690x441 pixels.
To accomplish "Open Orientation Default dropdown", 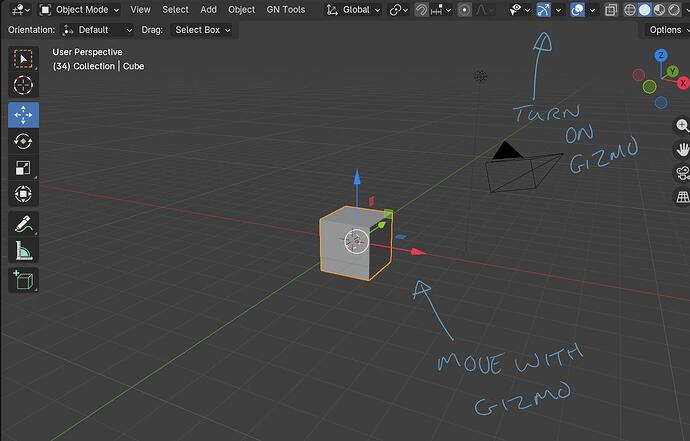I will point(97,30).
